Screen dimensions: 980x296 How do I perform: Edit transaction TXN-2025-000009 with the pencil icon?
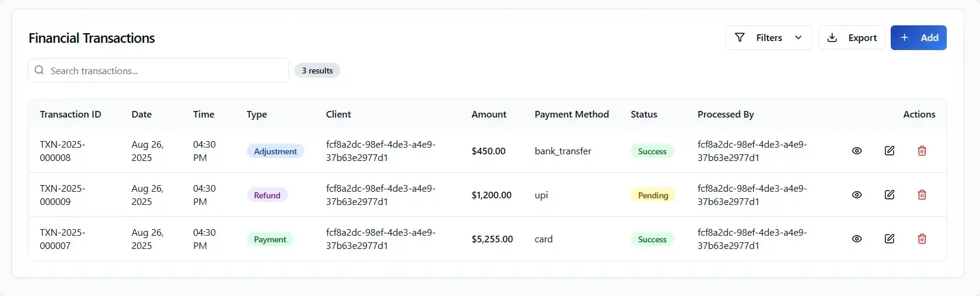pos(889,195)
